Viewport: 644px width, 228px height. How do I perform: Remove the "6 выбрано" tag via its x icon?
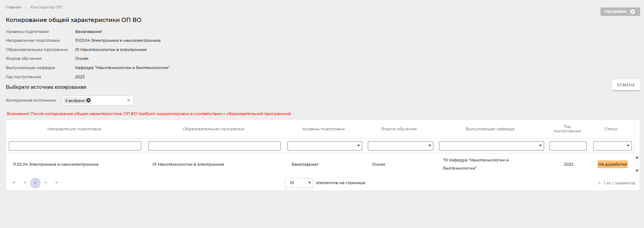(89, 101)
